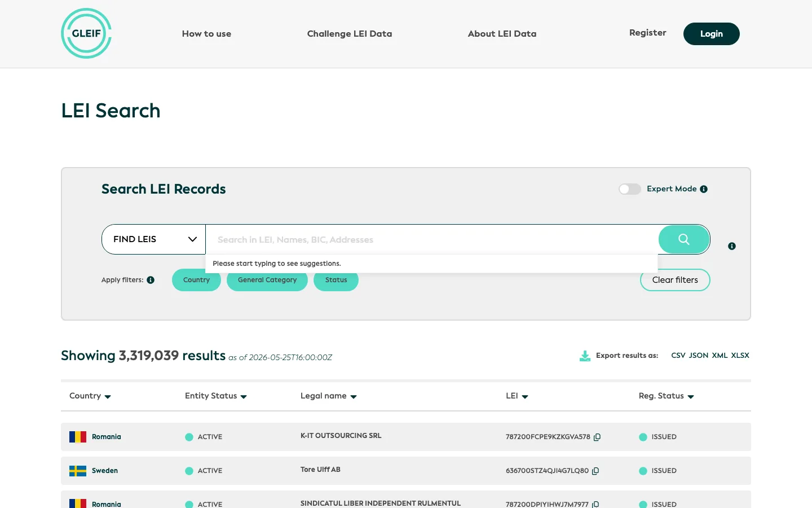This screenshot has height=508, width=812.
Task: Click the info icon right of the search bar
Action: click(x=732, y=246)
